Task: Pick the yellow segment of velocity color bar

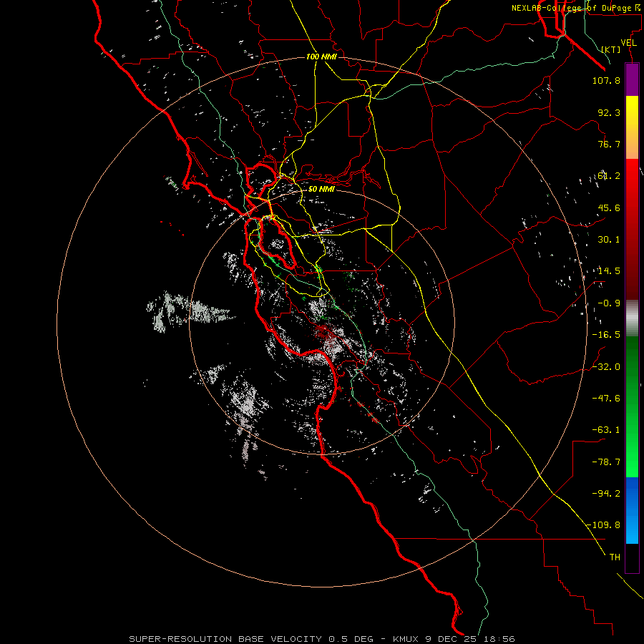Action: pos(632,127)
